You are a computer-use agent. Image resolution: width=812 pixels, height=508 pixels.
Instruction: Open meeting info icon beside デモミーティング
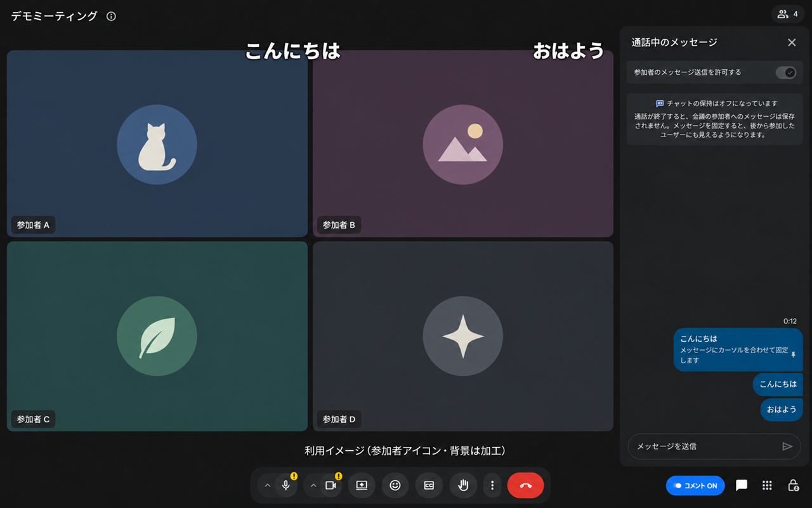pyautogui.click(x=112, y=17)
